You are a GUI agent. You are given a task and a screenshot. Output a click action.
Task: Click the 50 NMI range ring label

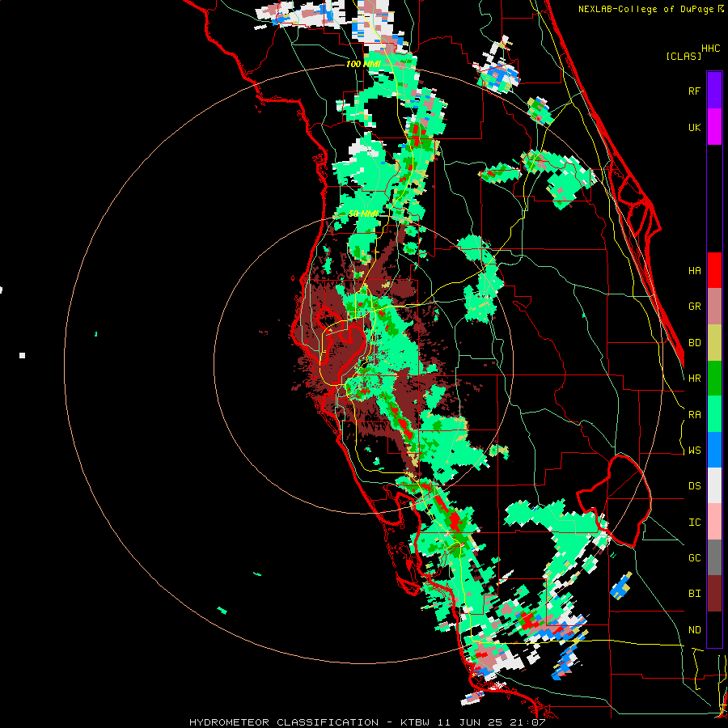coord(363,214)
